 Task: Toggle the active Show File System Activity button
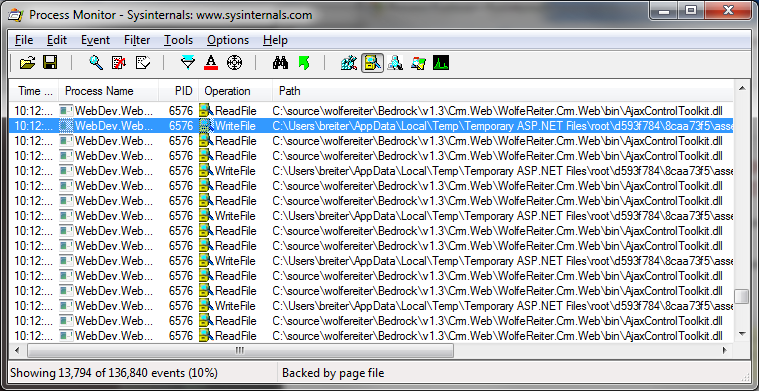click(372, 63)
